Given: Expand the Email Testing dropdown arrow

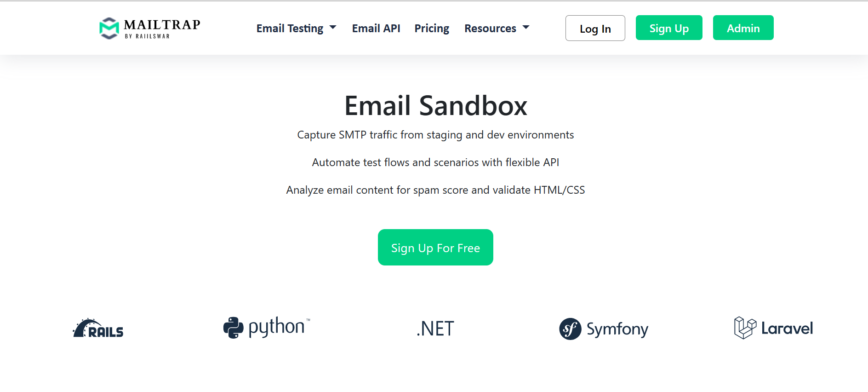Looking at the screenshot, I should [333, 28].
